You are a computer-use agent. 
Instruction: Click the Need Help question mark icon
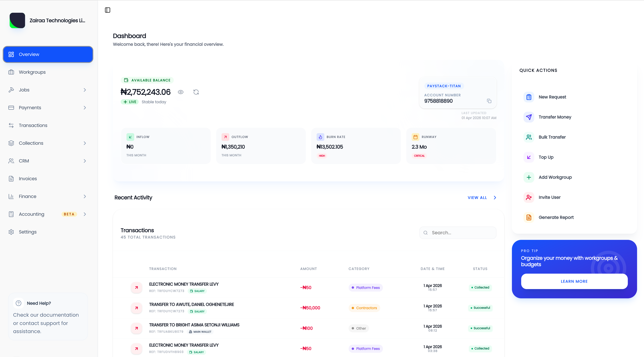click(19, 303)
